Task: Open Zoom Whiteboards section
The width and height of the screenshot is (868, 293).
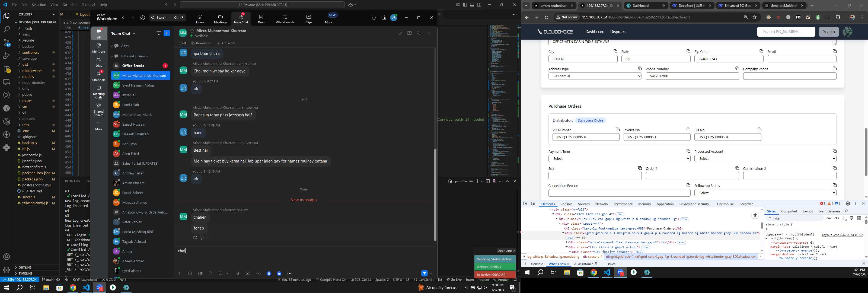Action: point(285,19)
